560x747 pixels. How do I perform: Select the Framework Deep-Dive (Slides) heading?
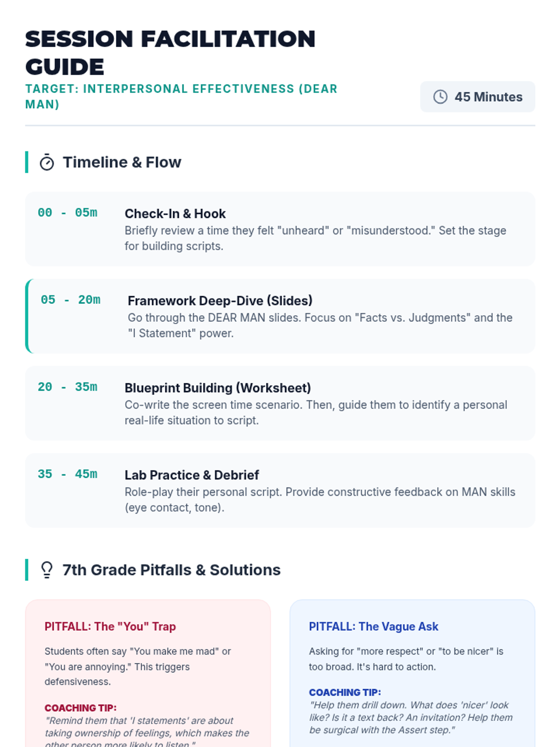pos(220,301)
